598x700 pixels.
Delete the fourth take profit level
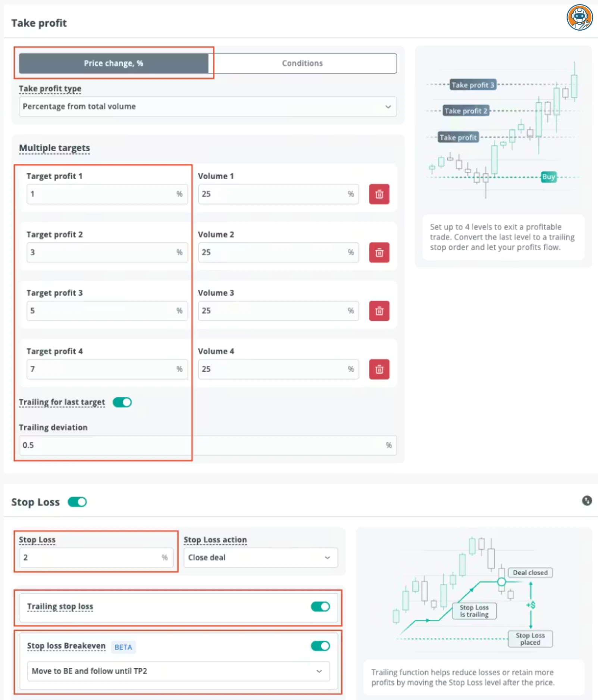(379, 369)
